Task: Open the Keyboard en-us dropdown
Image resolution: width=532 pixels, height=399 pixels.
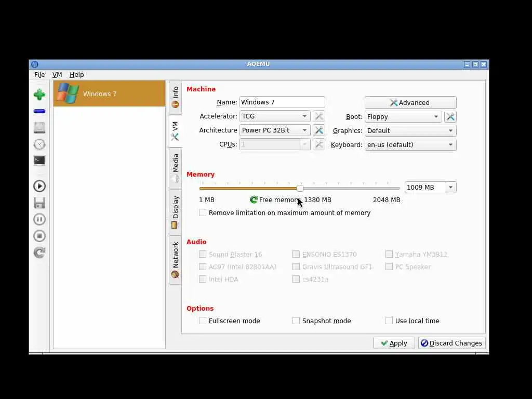Action: pyautogui.click(x=410, y=144)
